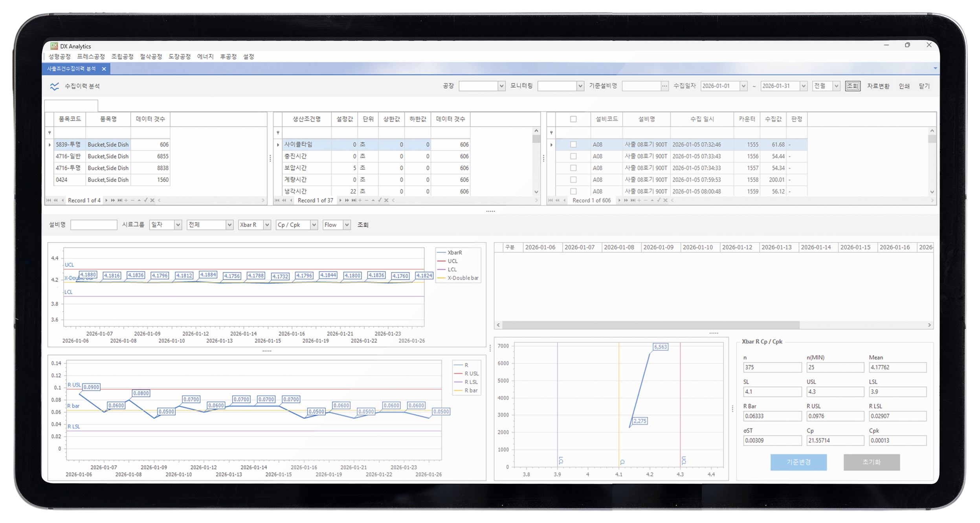The width and height of the screenshot is (980, 523).
Task: Click the 자료변환 button
Action: [x=878, y=86]
